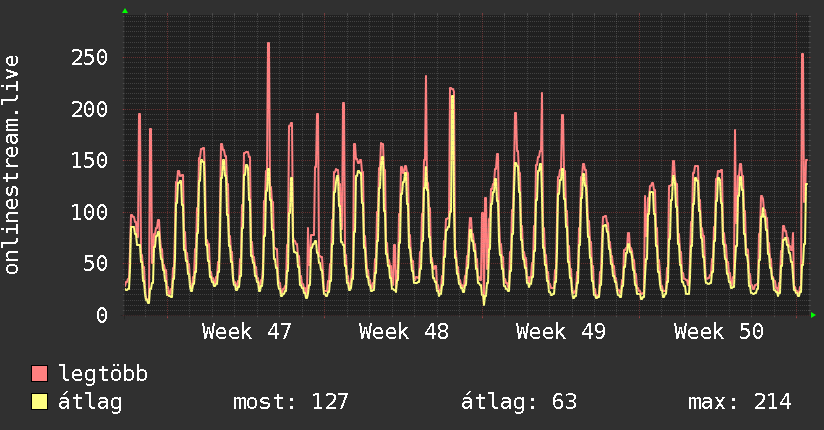Click the 50 y-axis tick label
The height and width of the screenshot is (430, 824).
[96, 263]
